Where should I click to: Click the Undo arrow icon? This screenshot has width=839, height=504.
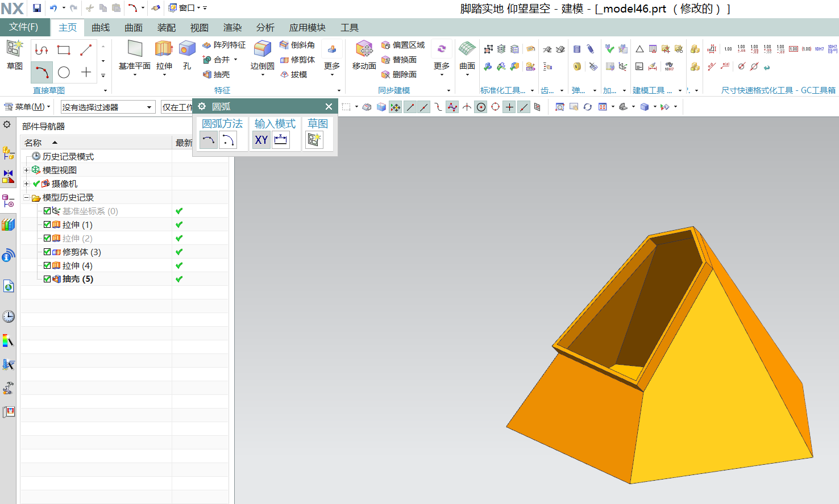pos(53,8)
